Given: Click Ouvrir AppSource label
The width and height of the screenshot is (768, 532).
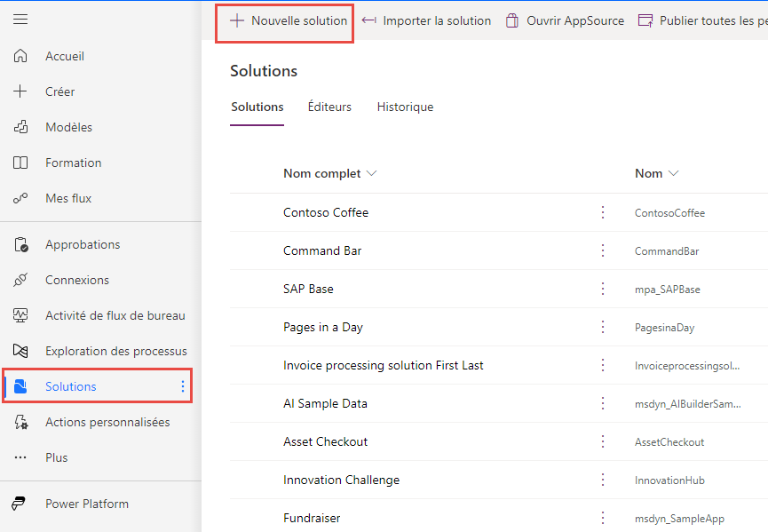Looking at the screenshot, I should coord(575,20).
